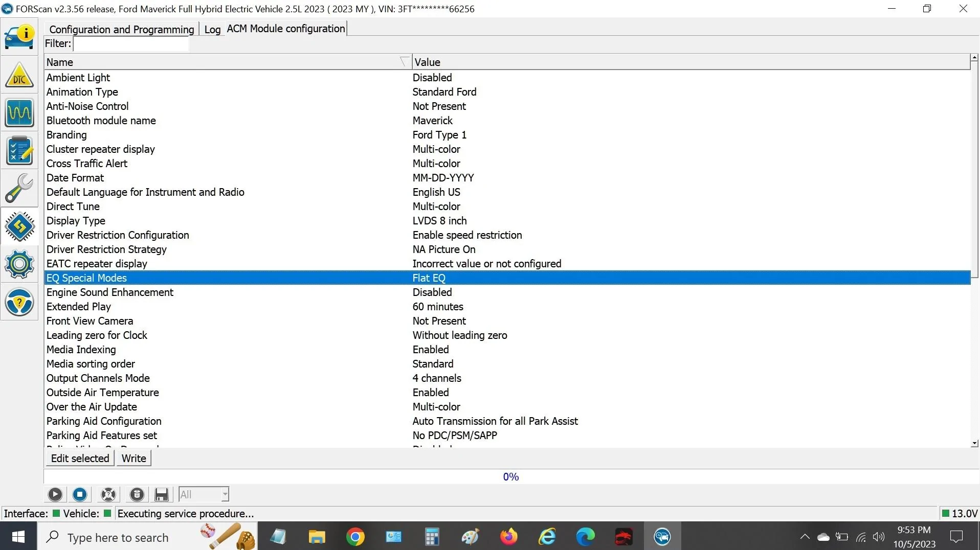Select the Ambient Light row
The width and height of the screenshot is (980, 550).
[507, 78]
